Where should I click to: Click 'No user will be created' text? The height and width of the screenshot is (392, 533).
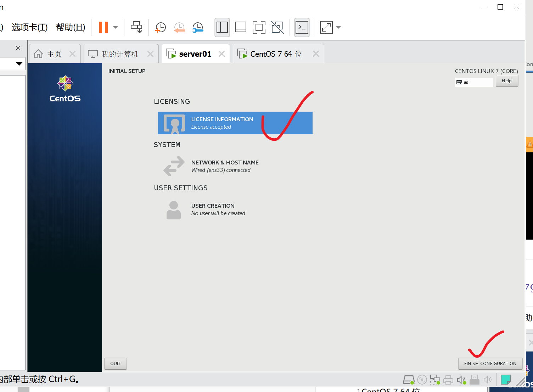click(x=218, y=213)
